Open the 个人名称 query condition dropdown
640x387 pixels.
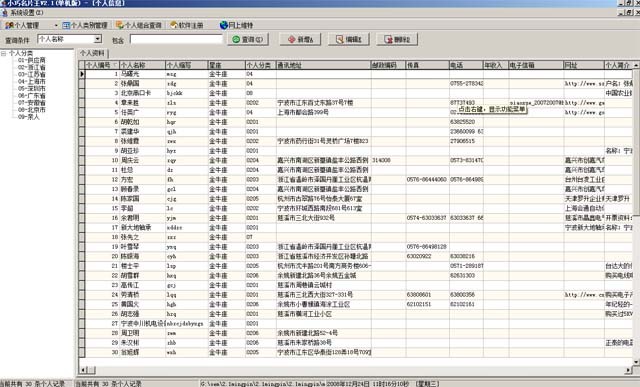(x=98, y=39)
